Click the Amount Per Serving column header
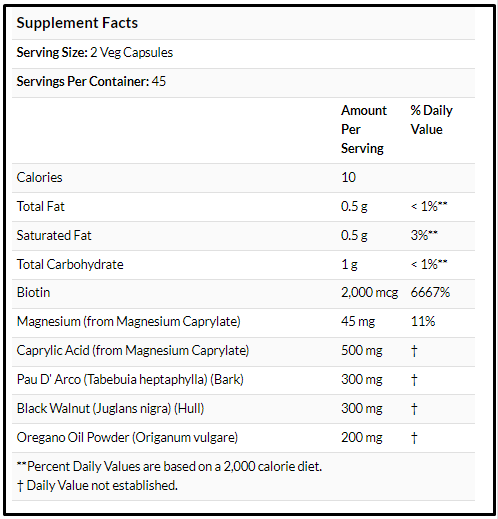498x519 pixels. (364, 129)
